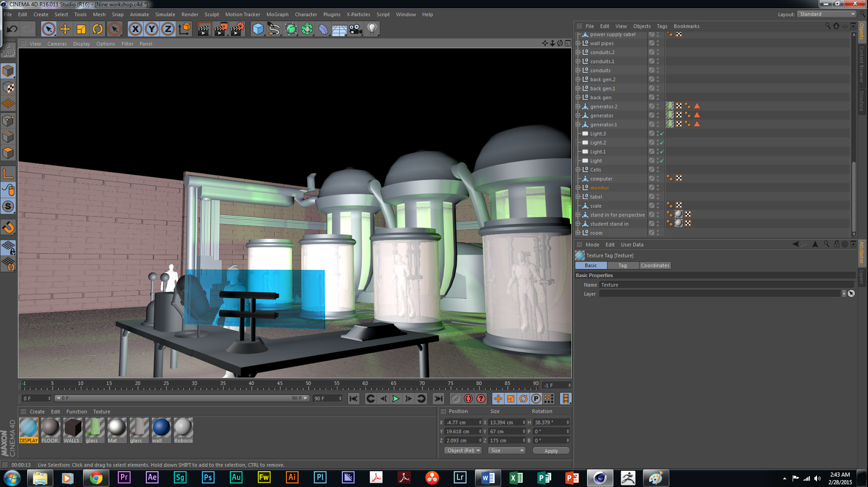Select the blue wall material swatch
This screenshot has height=487, width=868.
161,428
